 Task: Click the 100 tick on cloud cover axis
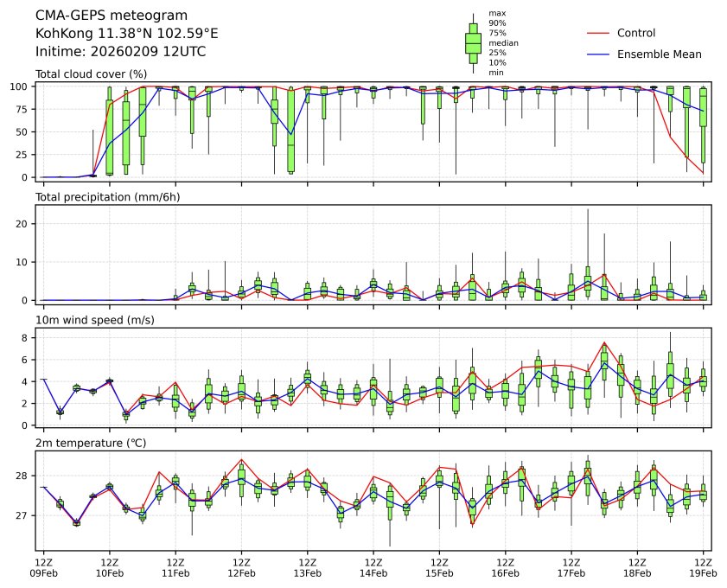coord(22,86)
